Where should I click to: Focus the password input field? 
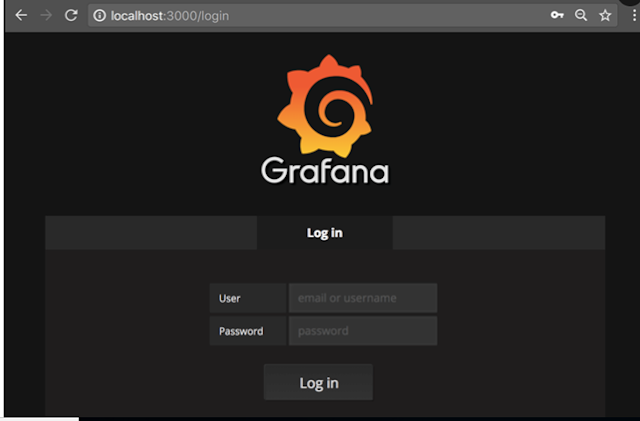363,331
